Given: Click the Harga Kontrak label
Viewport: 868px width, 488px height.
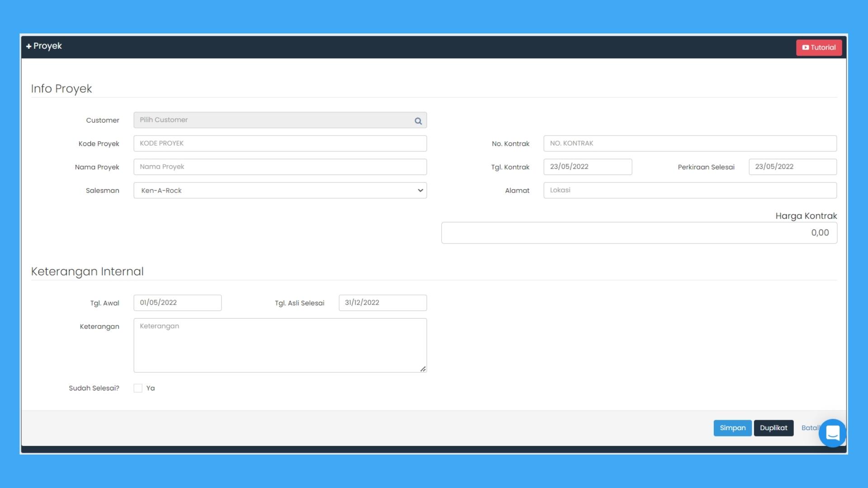Looking at the screenshot, I should pos(806,216).
